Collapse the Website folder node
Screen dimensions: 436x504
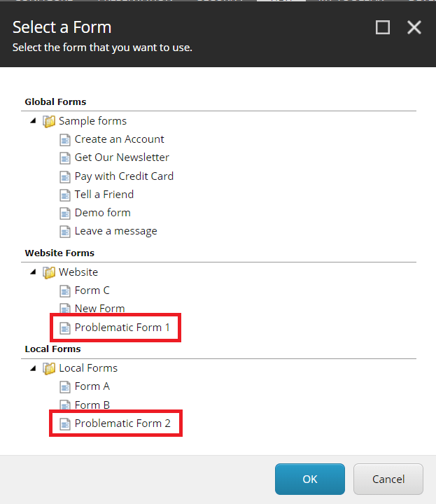(x=34, y=272)
